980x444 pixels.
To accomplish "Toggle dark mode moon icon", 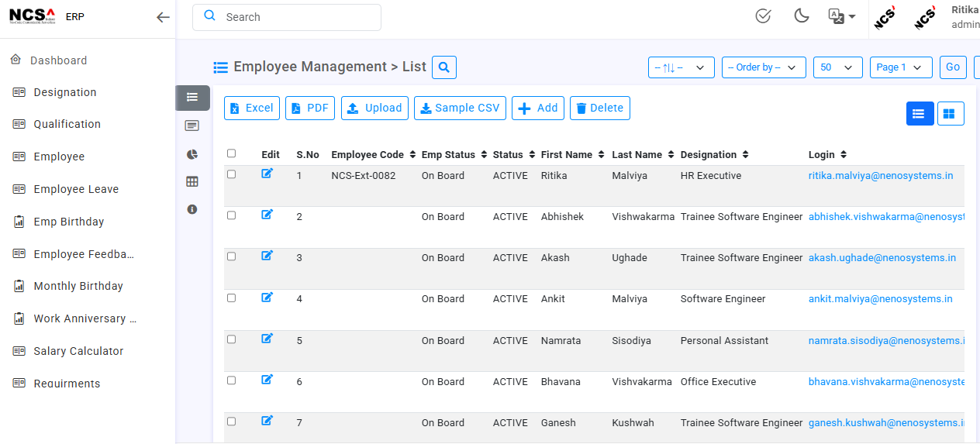I will click(x=802, y=16).
